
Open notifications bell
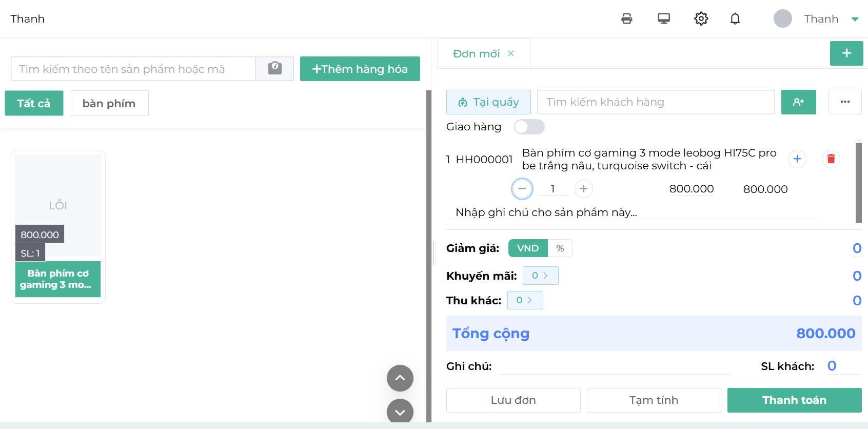[735, 19]
